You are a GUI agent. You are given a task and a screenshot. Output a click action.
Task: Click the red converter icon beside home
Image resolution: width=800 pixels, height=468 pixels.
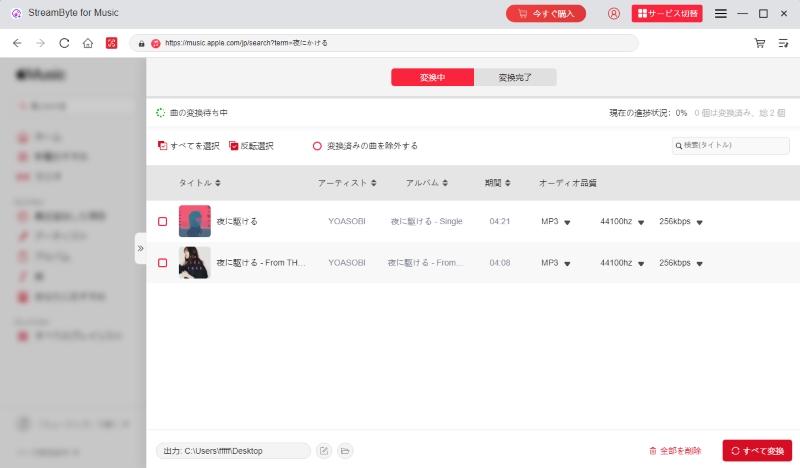(x=111, y=43)
